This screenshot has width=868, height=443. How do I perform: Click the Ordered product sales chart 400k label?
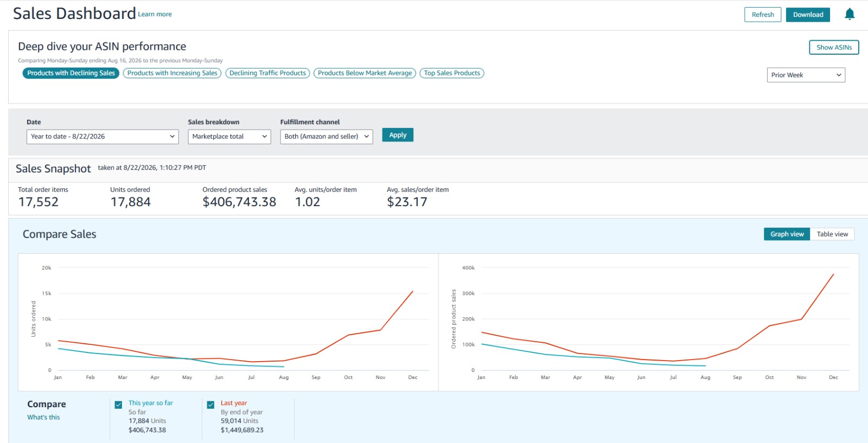point(468,268)
